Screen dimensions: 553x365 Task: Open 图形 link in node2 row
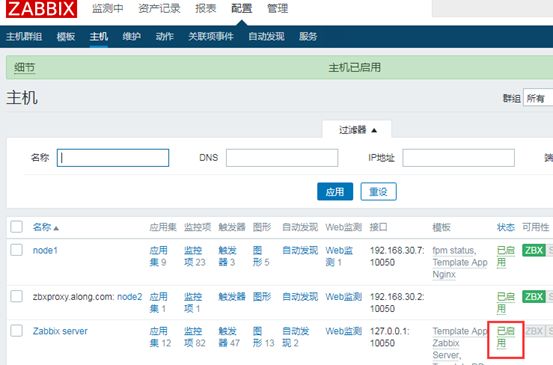tap(262, 297)
